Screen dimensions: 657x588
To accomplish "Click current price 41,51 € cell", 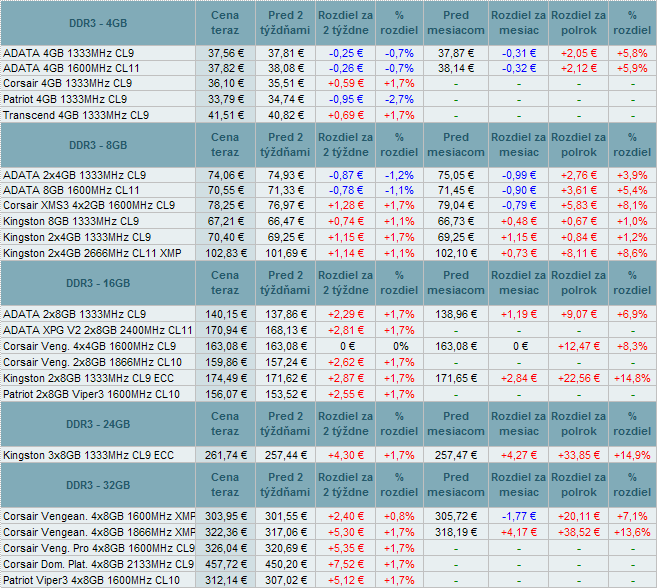I will 226,115.
